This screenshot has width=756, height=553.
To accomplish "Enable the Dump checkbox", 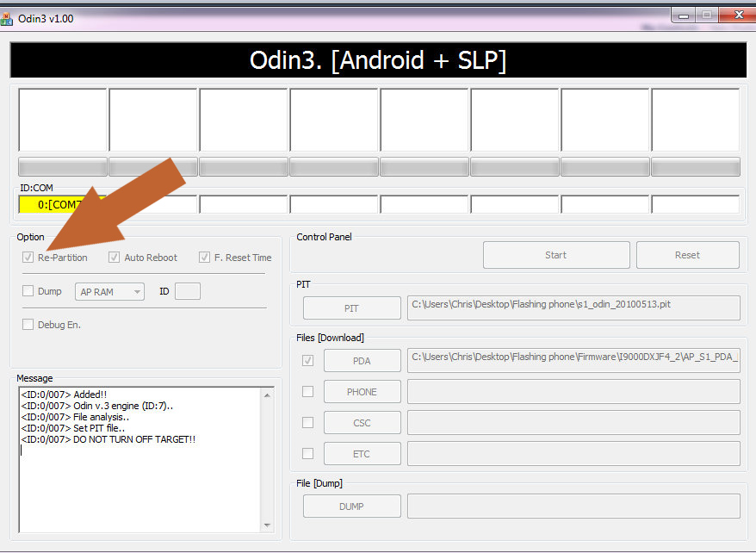I will [28, 291].
